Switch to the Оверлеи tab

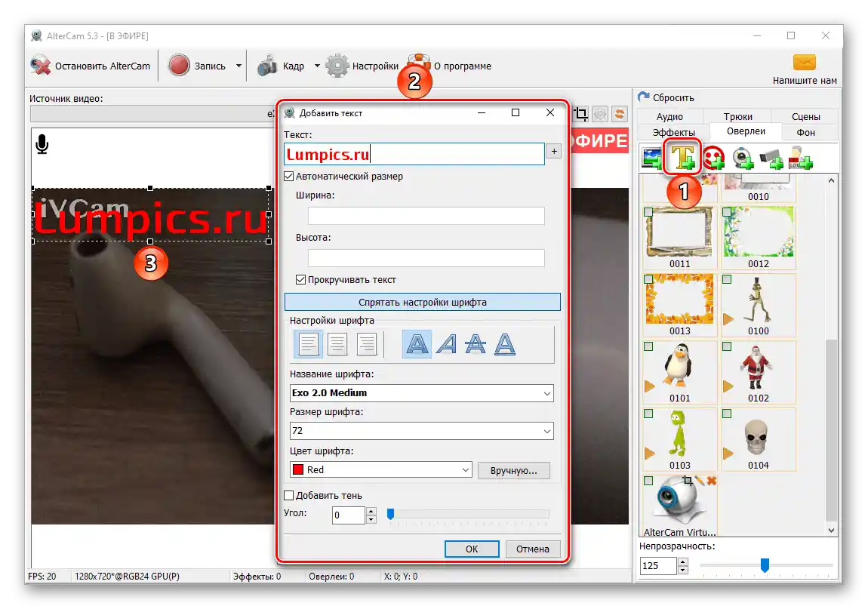[746, 131]
